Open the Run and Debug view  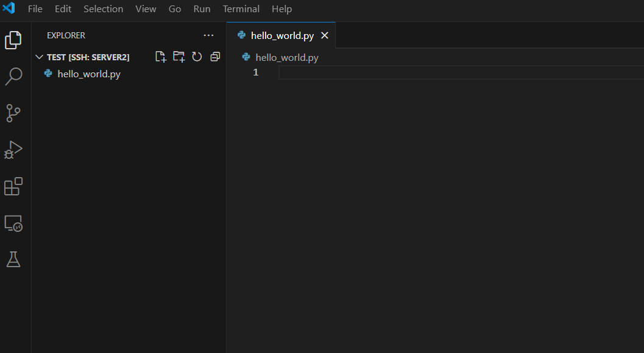click(13, 150)
